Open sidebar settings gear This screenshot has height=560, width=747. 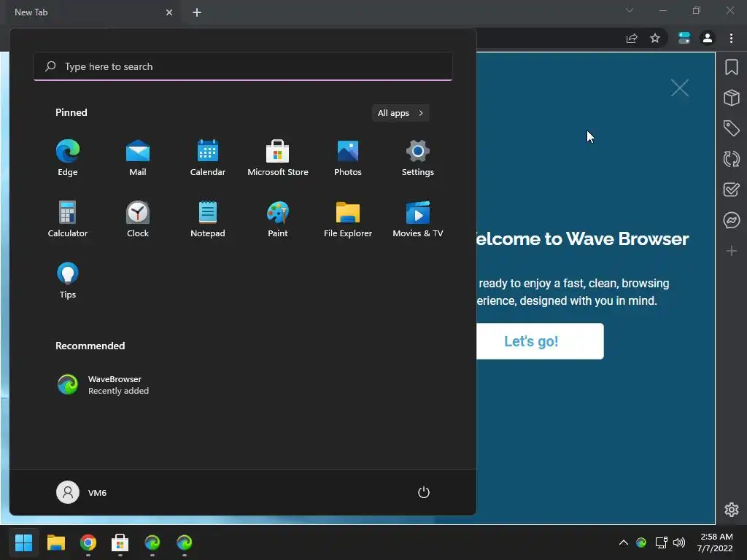(732, 510)
